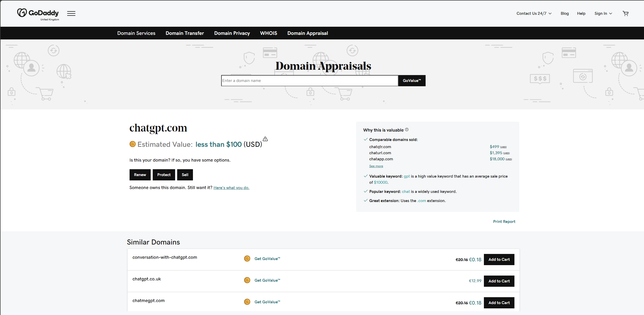
Task: Go to Domain Transfer
Action: point(185,33)
